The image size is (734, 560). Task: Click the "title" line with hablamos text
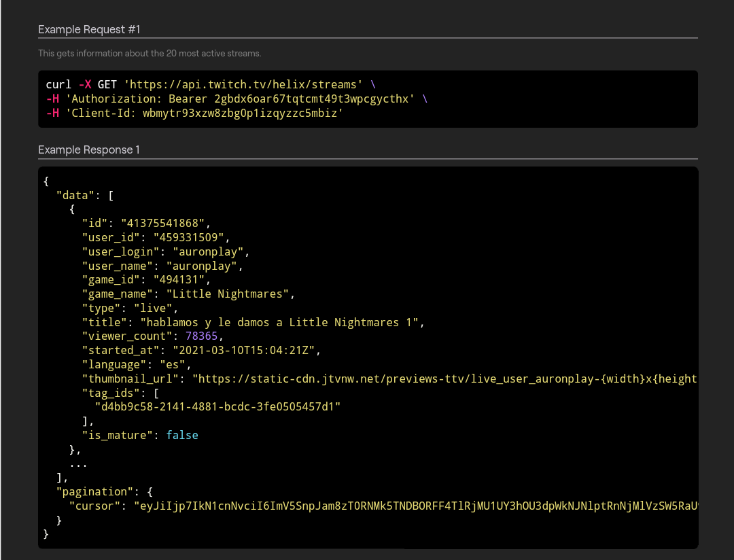click(x=254, y=322)
